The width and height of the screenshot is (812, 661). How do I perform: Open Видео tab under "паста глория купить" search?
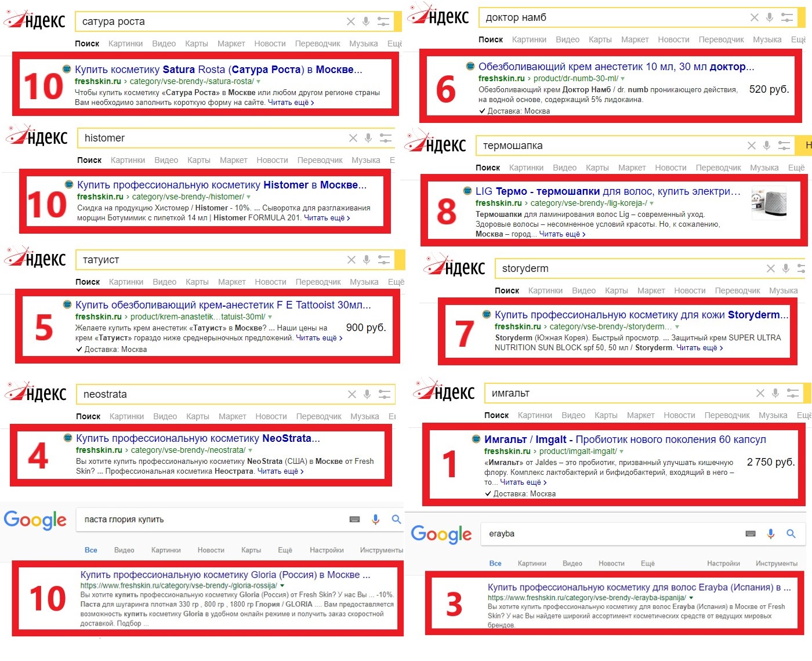coord(124,550)
